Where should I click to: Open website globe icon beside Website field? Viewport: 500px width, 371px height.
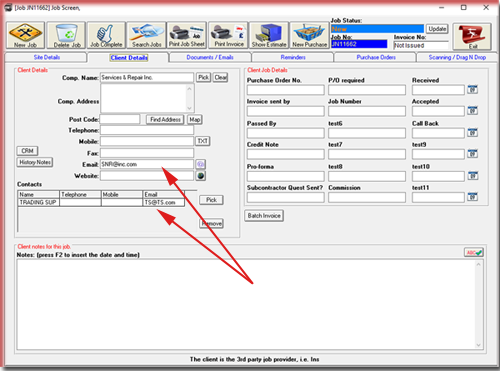[x=200, y=176]
